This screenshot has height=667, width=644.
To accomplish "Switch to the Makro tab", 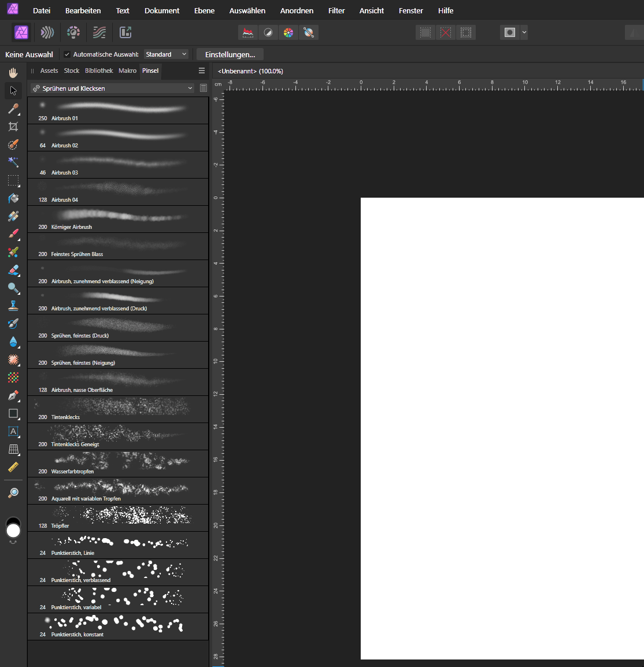I will pyautogui.click(x=127, y=71).
